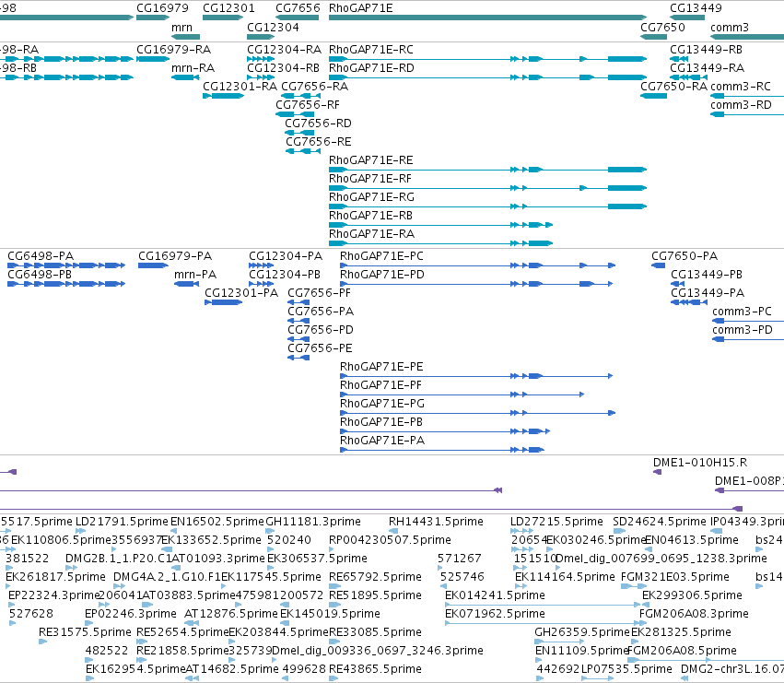Click the comm3 gene label
This screenshot has height=683, width=784.
[x=730, y=27]
